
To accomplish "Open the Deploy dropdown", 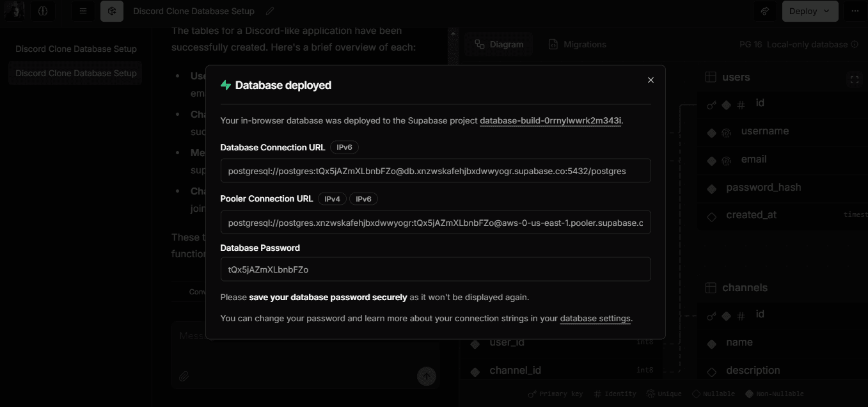I will click(810, 11).
